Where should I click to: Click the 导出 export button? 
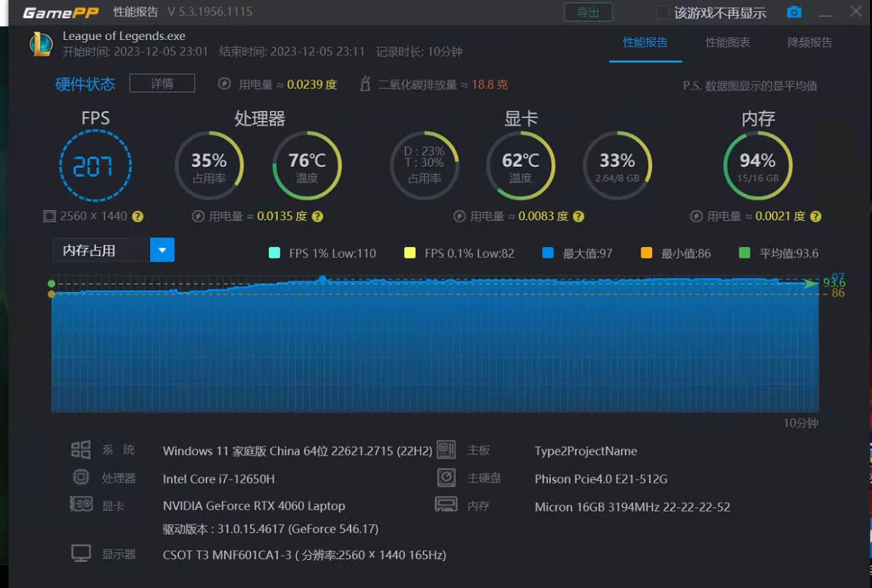point(588,12)
